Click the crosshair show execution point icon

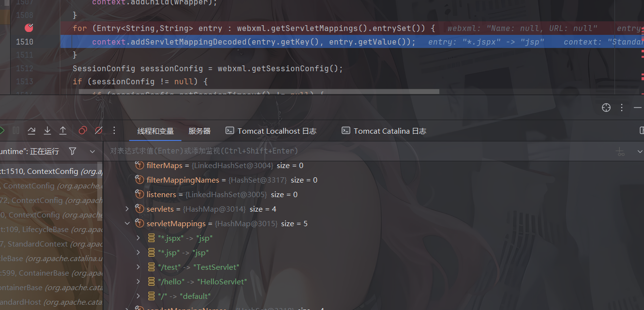point(606,108)
